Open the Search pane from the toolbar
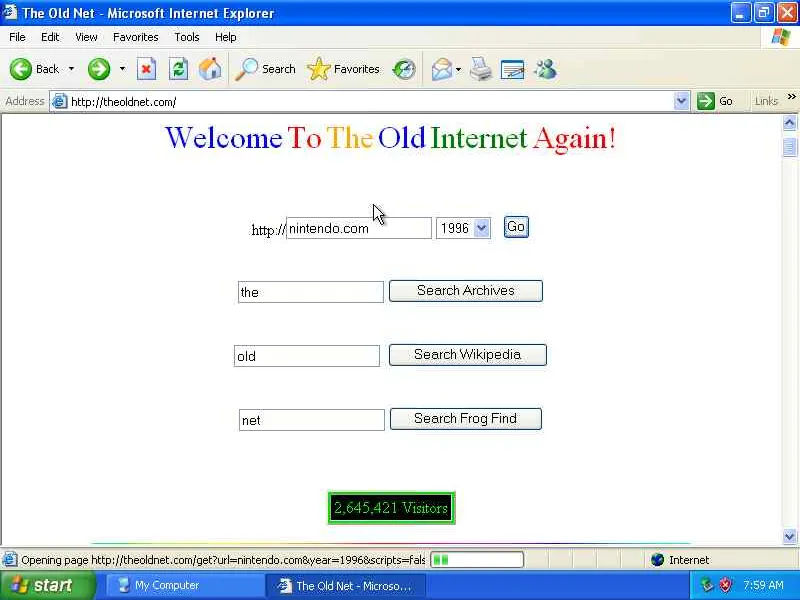The height and width of the screenshot is (600, 800). [x=265, y=69]
